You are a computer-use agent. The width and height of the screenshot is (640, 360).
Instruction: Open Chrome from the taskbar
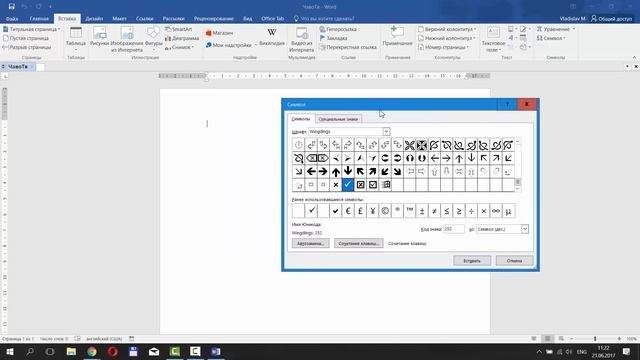92,351
